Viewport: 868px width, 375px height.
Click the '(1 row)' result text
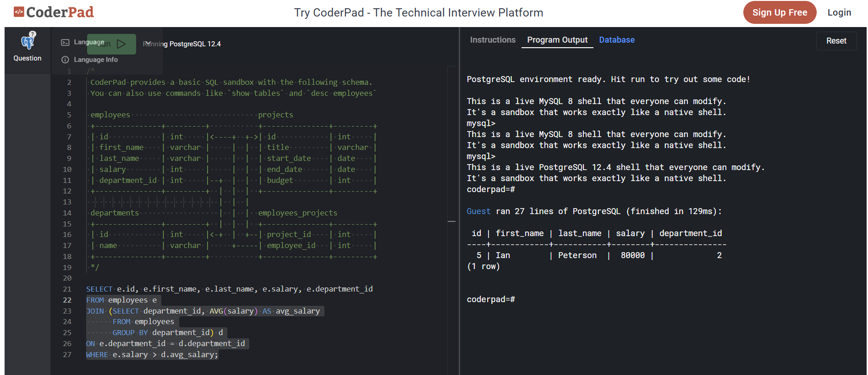pos(483,266)
